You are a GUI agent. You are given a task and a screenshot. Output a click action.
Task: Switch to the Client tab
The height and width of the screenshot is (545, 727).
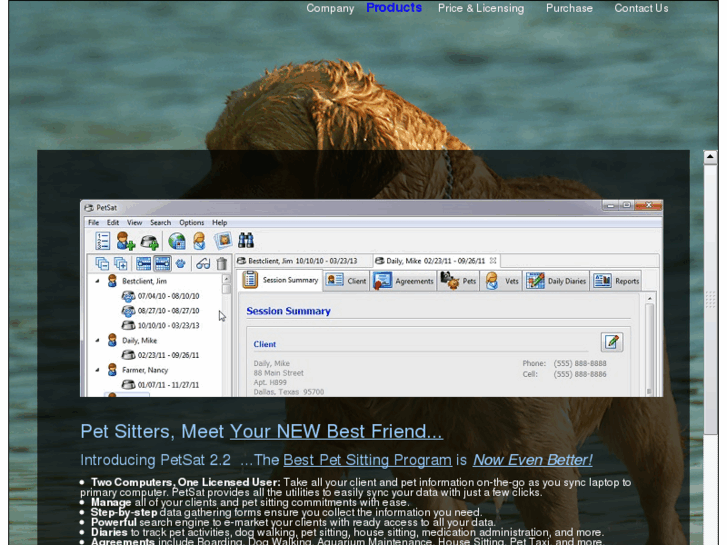(346, 281)
